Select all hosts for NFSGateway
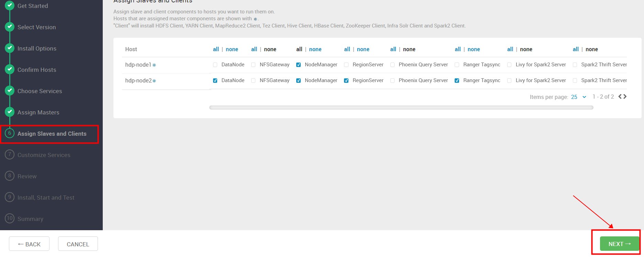Image resolution: width=644 pixels, height=257 pixels. 254,49
